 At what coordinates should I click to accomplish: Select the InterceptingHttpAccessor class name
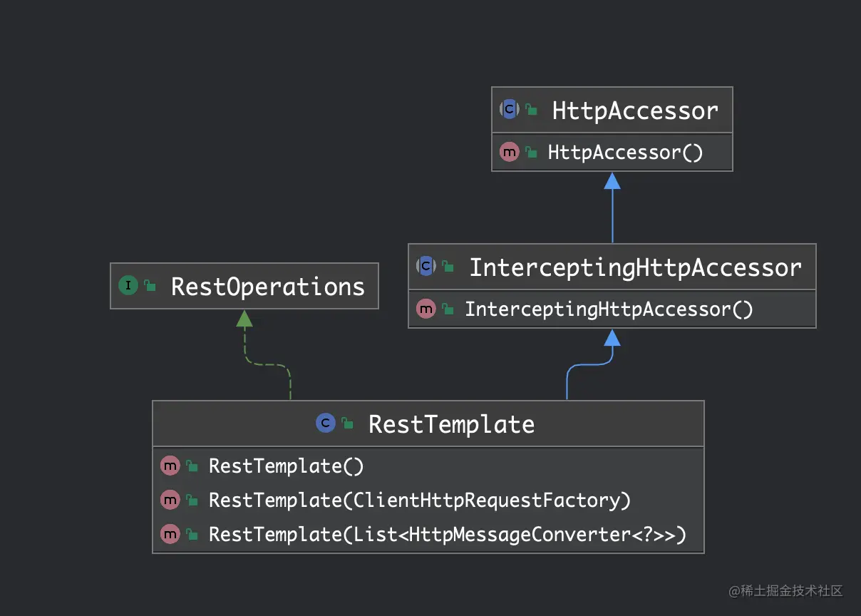tap(634, 268)
